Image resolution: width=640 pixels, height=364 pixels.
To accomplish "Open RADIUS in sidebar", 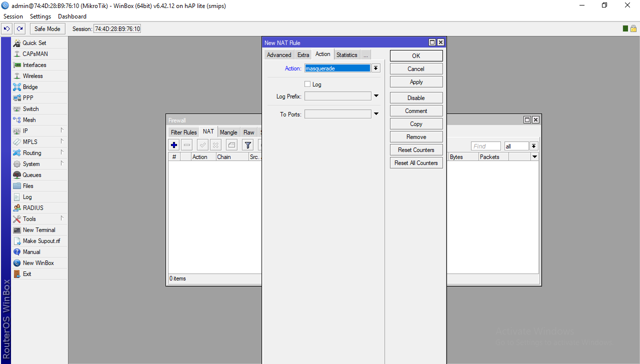I will tap(39, 208).
